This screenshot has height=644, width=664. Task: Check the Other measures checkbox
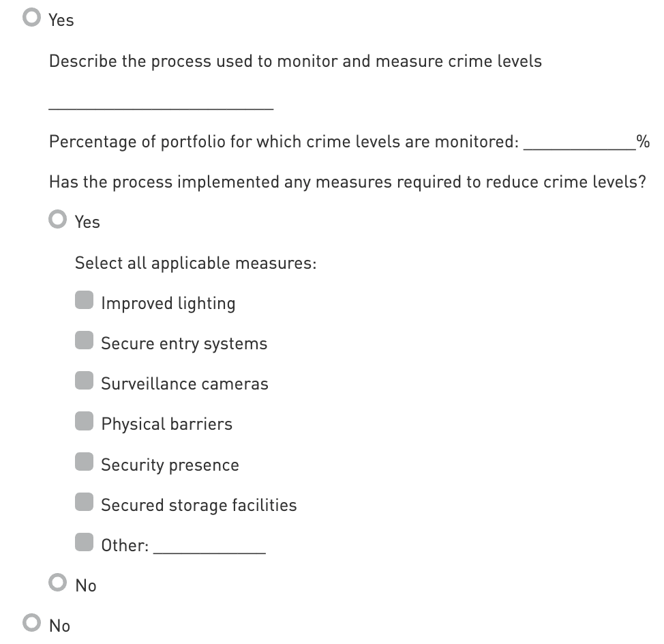point(84,544)
